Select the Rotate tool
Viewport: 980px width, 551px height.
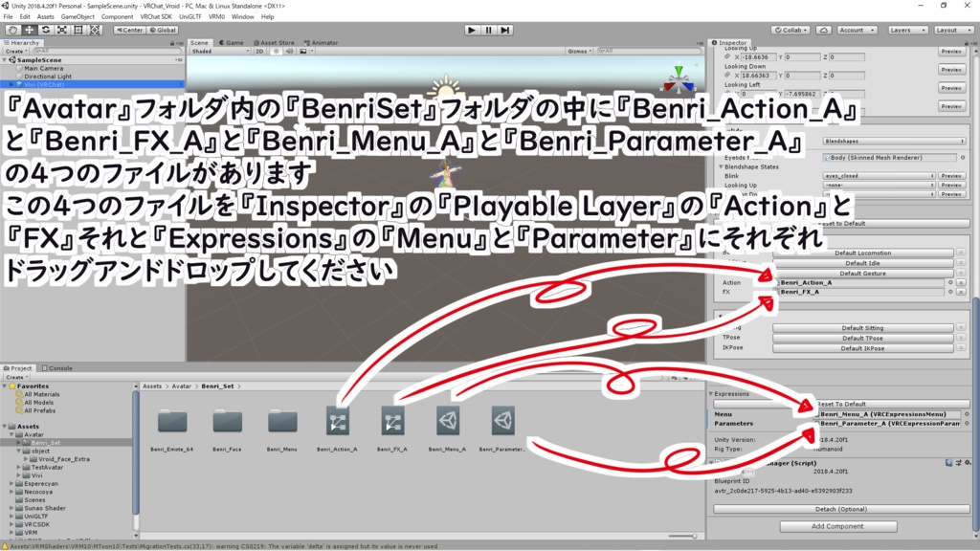click(x=45, y=30)
